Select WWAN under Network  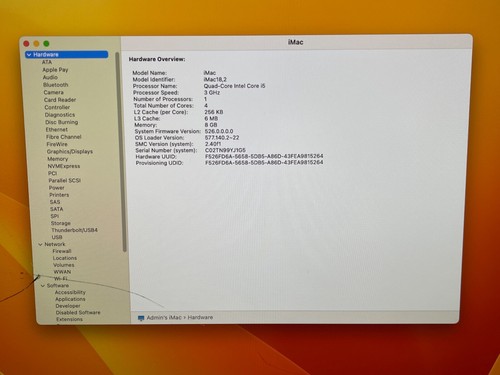[x=62, y=272]
